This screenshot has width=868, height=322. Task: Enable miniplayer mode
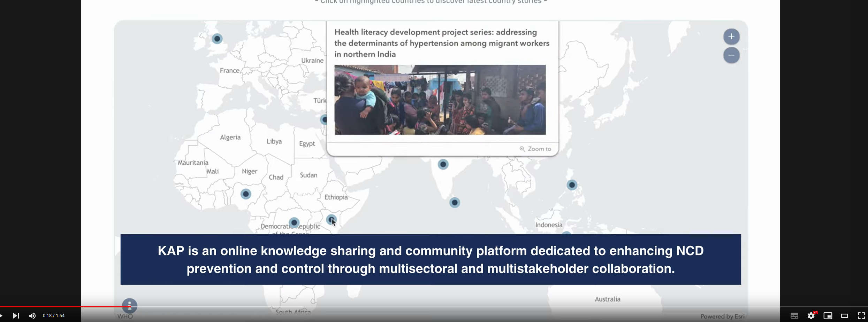828,316
